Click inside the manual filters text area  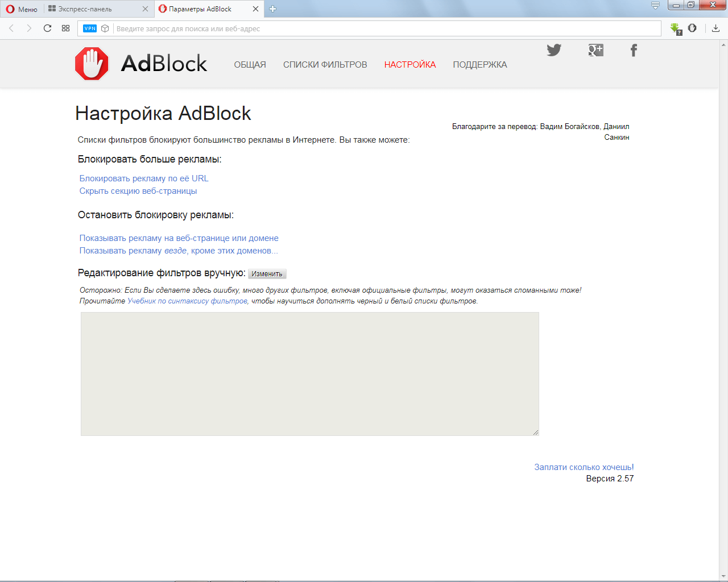click(x=310, y=374)
